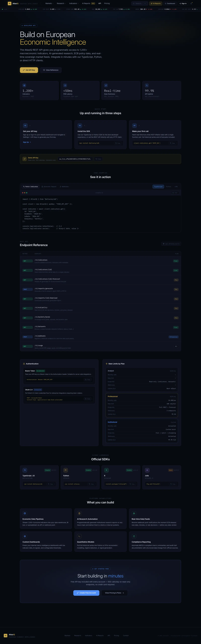
Task: Click the TS badge on TypeScript SDK card
Action: pyautogui.click(x=25, y=470)
